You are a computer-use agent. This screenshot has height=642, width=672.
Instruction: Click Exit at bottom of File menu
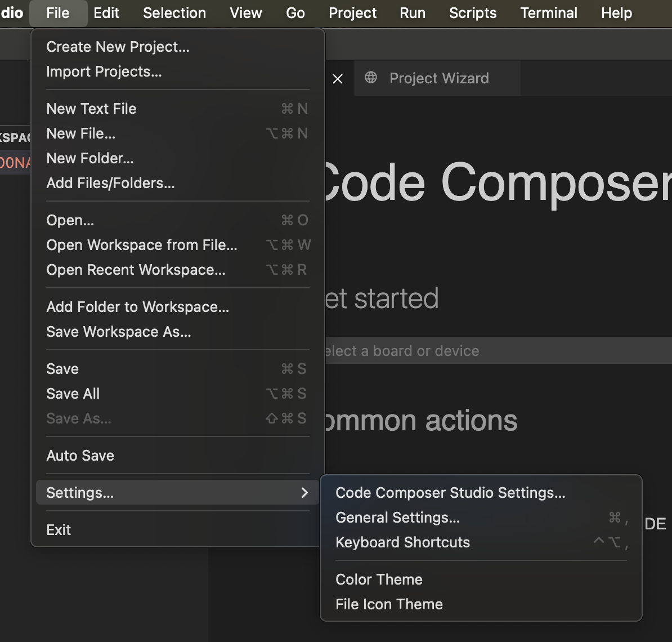tap(59, 530)
